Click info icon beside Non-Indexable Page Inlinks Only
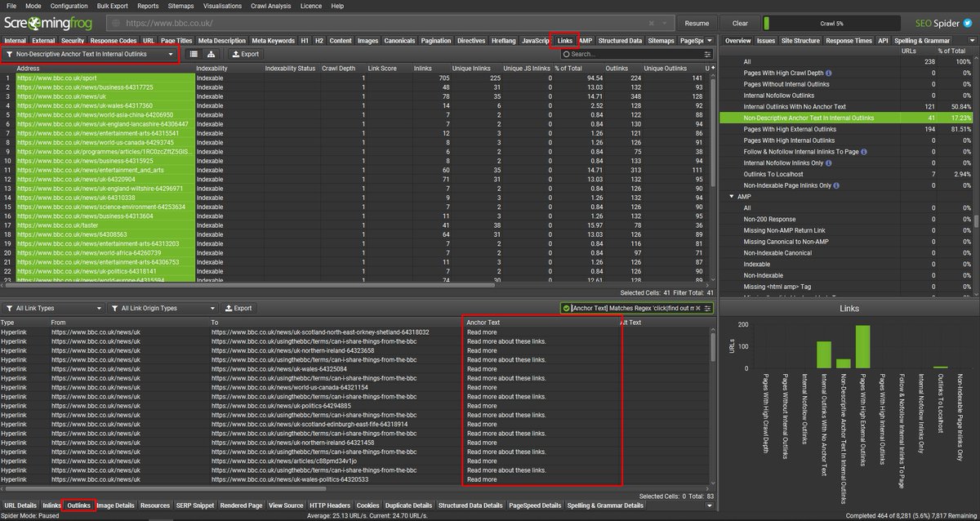 (835, 185)
